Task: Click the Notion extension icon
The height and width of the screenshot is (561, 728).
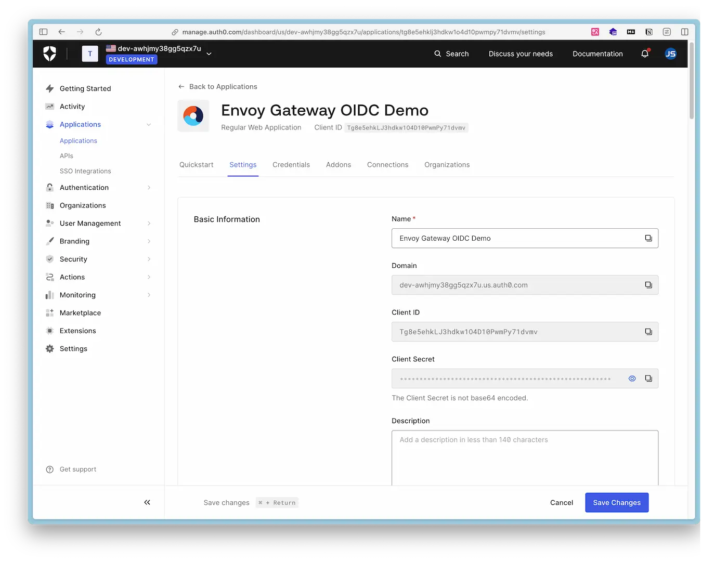Action: [649, 32]
